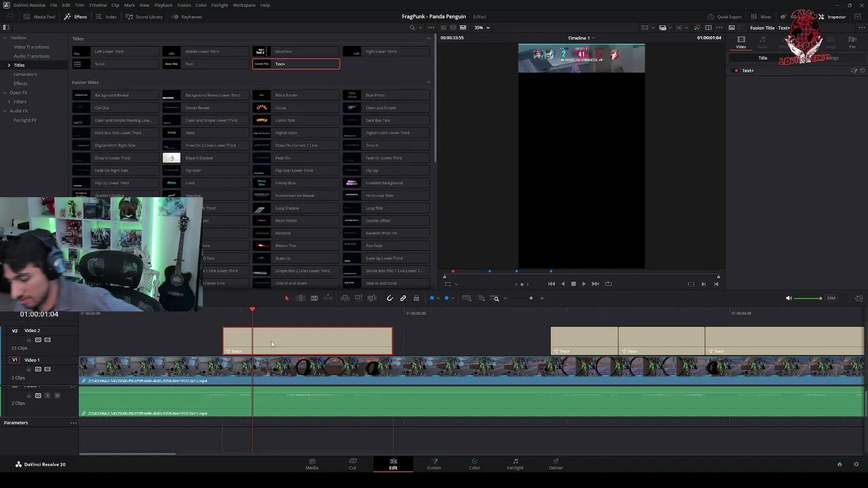
Task: Toggle the Inspector panel
Action: pos(832,17)
